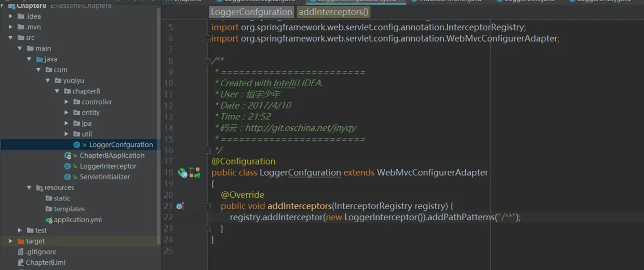Open the git.oschina.net/jnyqy URL in the comment
The width and height of the screenshot is (644, 270).
(301, 128)
